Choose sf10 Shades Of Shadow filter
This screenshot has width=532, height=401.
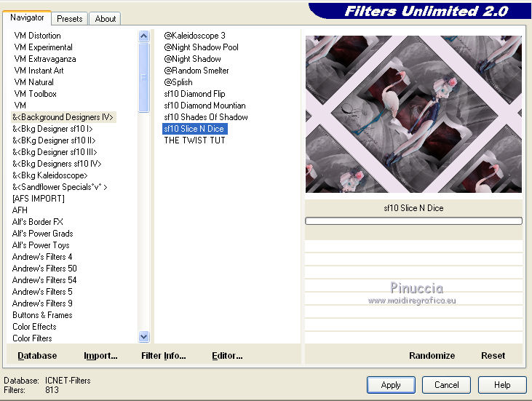pos(206,117)
